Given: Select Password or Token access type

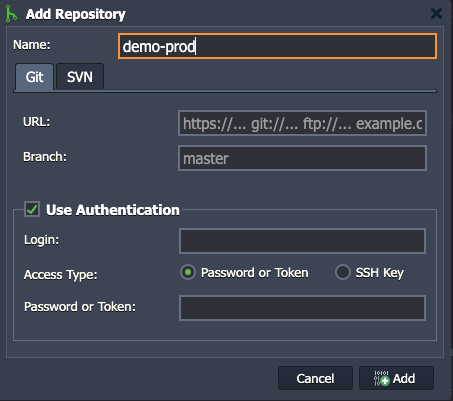Looking at the screenshot, I should tap(188, 273).
